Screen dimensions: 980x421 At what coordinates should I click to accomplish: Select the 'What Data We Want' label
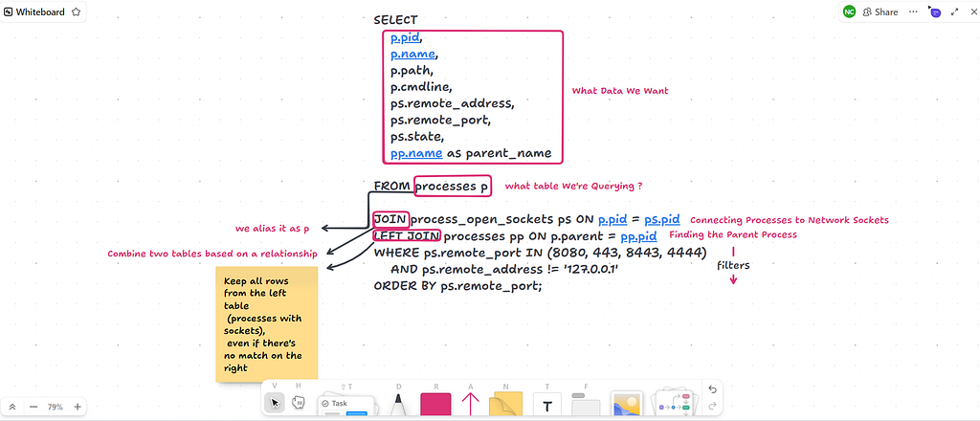(620, 91)
